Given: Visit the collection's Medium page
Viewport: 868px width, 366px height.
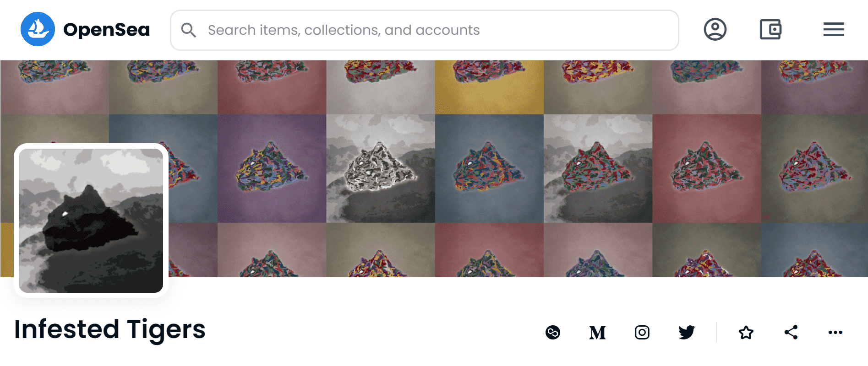Looking at the screenshot, I should tap(597, 332).
